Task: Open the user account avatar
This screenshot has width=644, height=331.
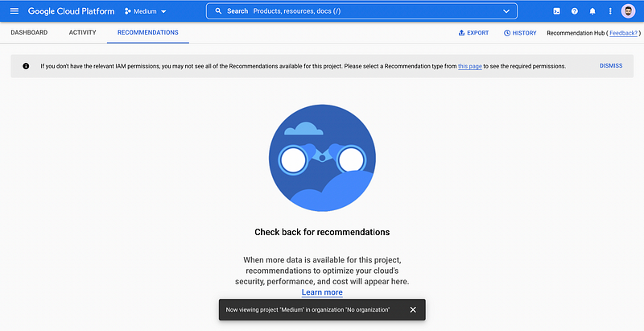Action: click(628, 11)
